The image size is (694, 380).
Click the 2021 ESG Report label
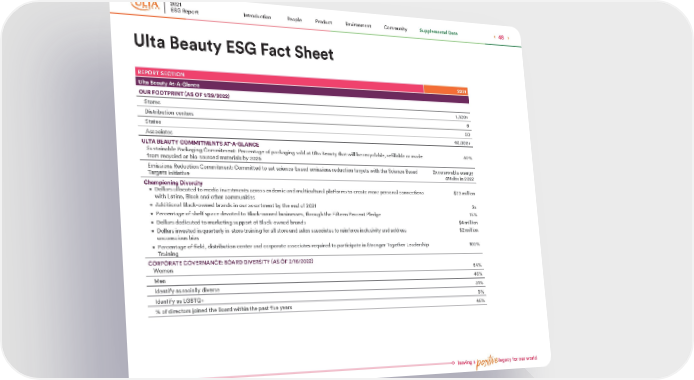pos(184,8)
